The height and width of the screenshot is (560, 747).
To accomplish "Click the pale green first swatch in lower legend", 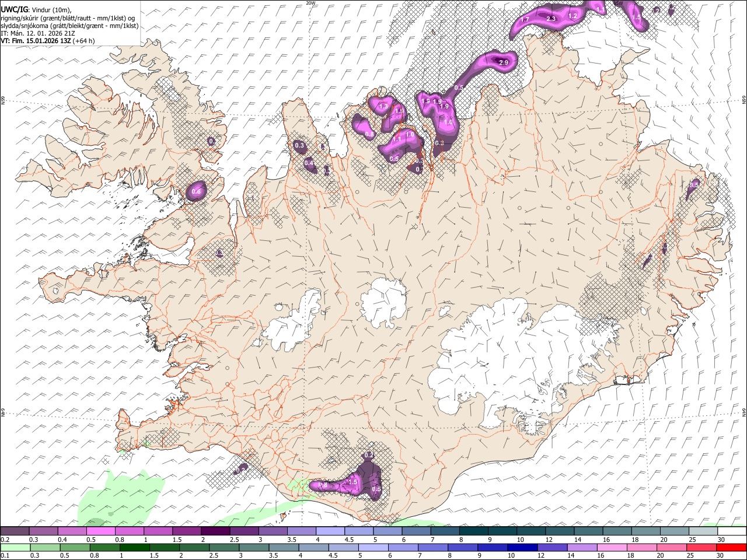I will (x=15, y=548).
